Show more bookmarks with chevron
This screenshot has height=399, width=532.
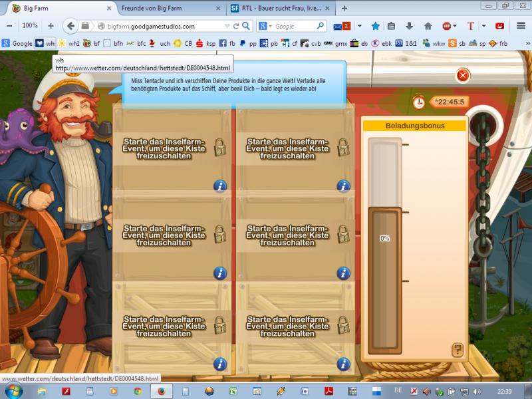(x=527, y=43)
